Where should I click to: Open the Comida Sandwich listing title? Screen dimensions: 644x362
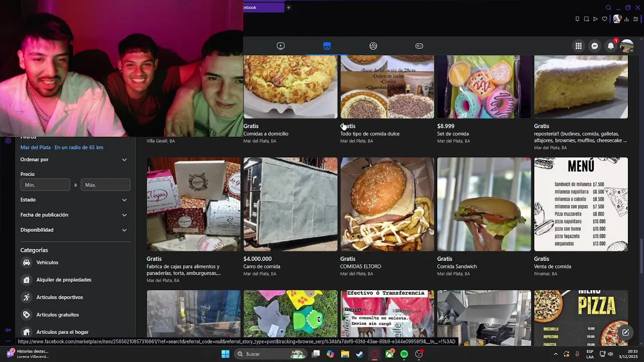(457, 266)
